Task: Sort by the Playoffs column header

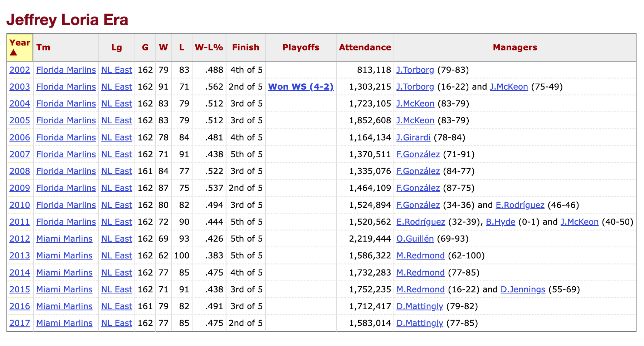Action: [x=301, y=48]
